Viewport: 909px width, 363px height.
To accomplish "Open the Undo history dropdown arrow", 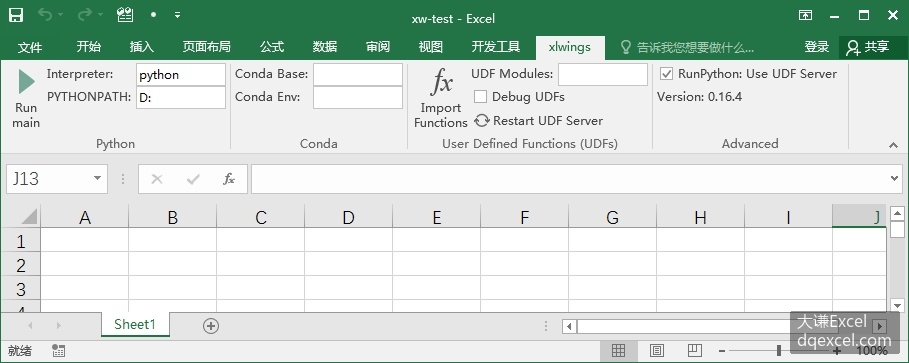I will point(60,16).
